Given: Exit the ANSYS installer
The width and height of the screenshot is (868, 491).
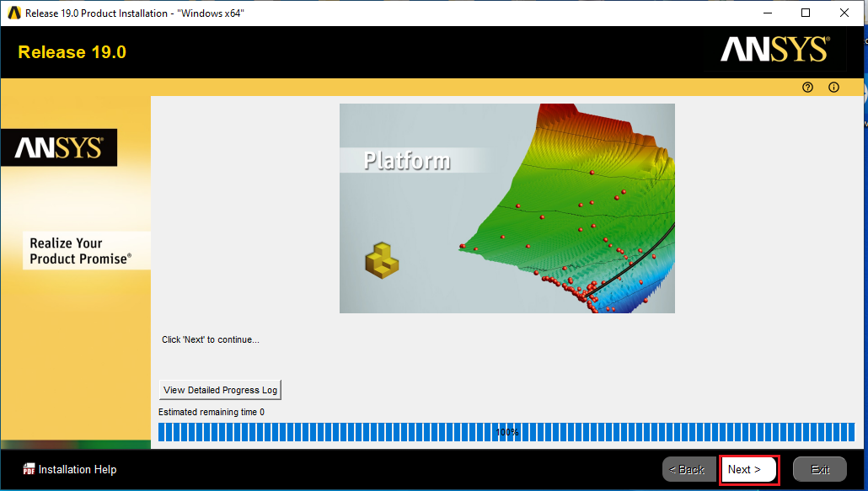Looking at the screenshot, I should pos(820,469).
